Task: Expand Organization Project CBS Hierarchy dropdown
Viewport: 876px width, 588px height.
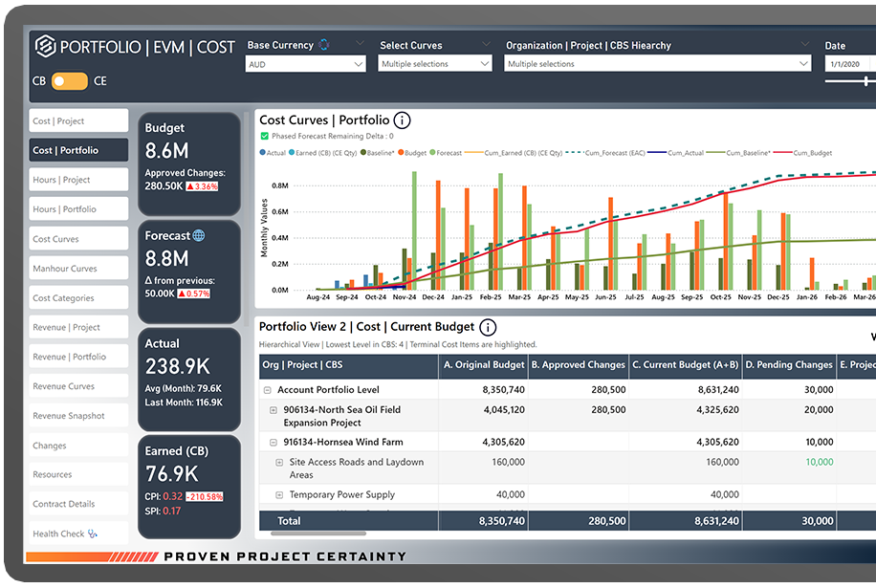Action: [659, 64]
